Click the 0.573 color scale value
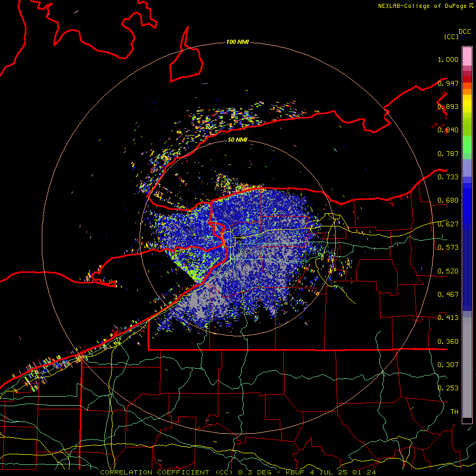This screenshot has height=476, width=476. click(x=448, y=248)
